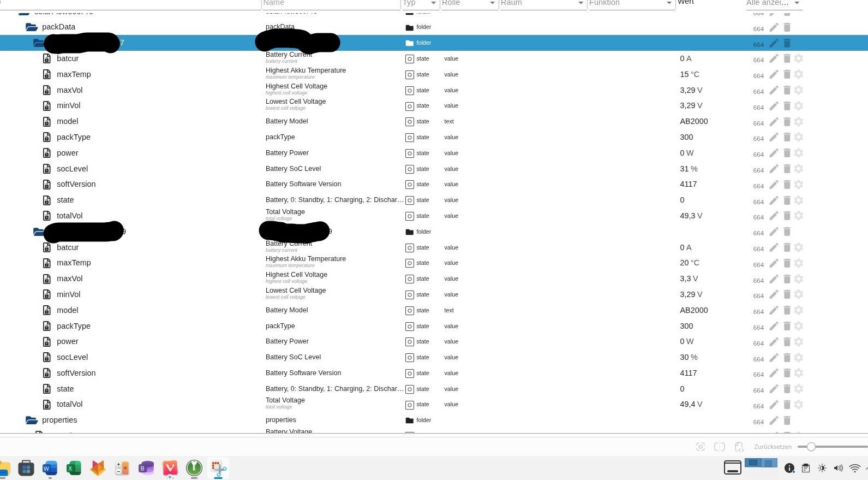
Task: Open the Typ filter dropdown
Action: pos(433,3)
